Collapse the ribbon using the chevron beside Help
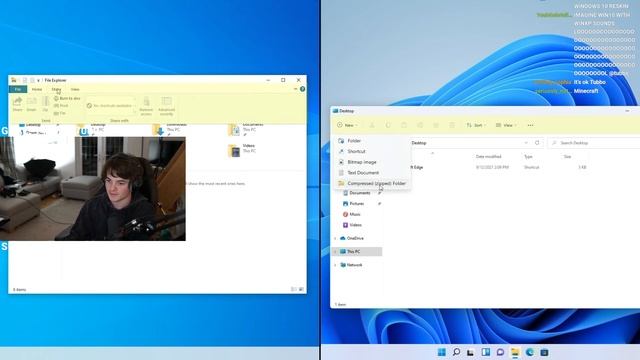Viewport: 640px width, 360px height. tap(295, 89)
